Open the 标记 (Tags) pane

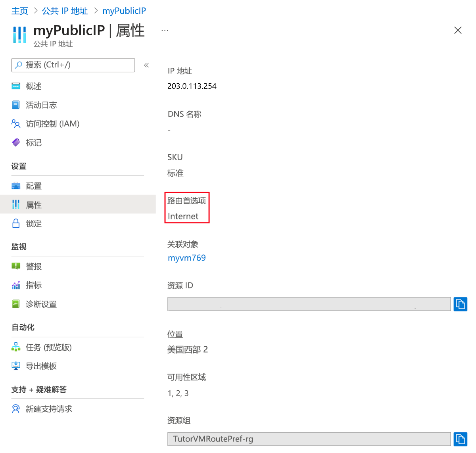pos(34,142)
